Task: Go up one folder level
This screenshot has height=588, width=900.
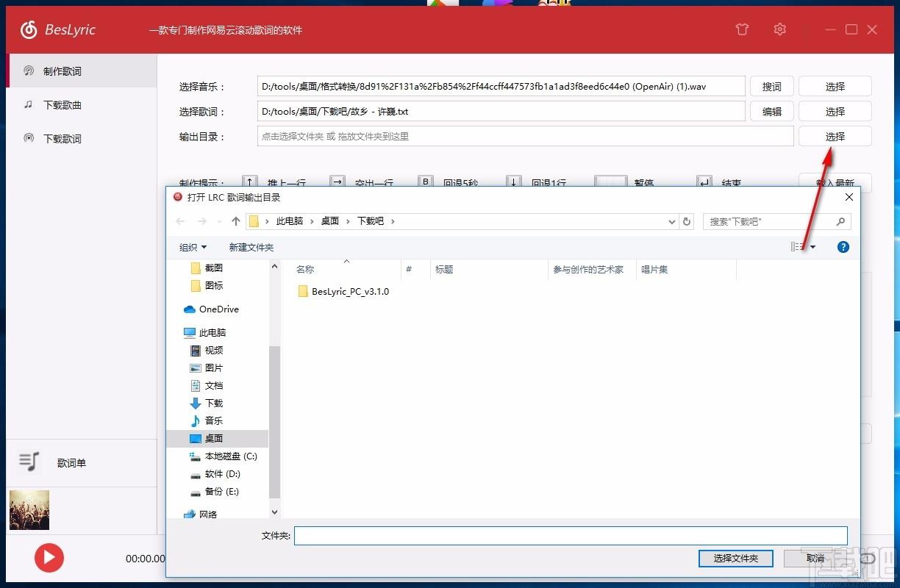Action: 236,221
